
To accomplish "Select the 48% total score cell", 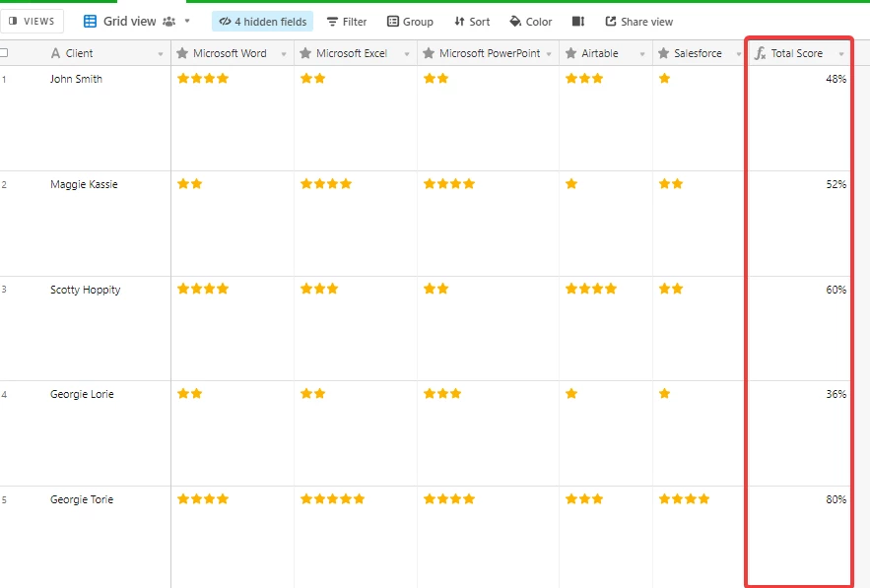I will [799, 118].
